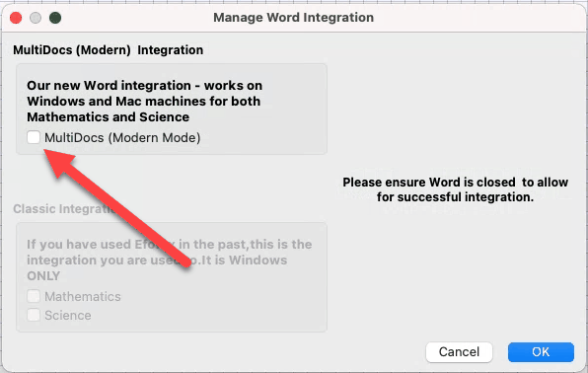
Task: Enable the MultiDocs (Modern Mode) checkbox
Action: point(34,137)
